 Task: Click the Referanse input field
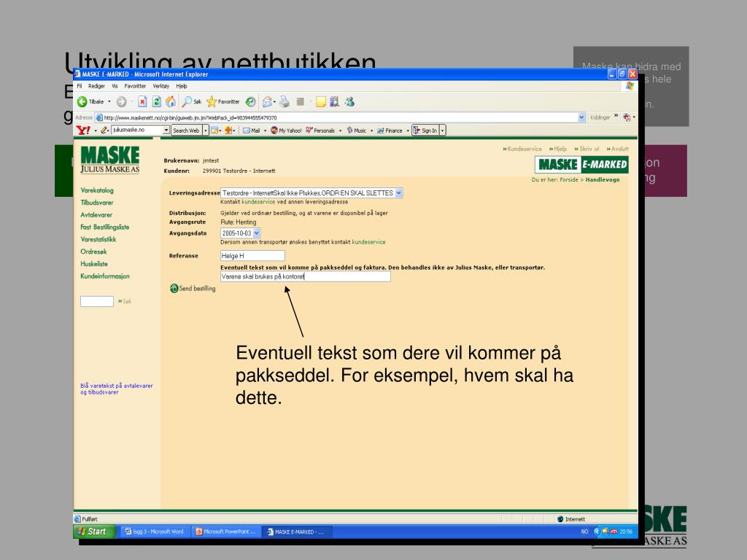click(252, 256)
